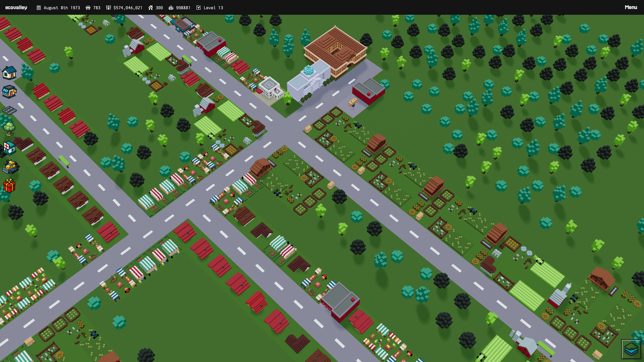Activate the bulldozer demolish tool
The width and height of the screenshot is (644, 362).
point(10,167)
